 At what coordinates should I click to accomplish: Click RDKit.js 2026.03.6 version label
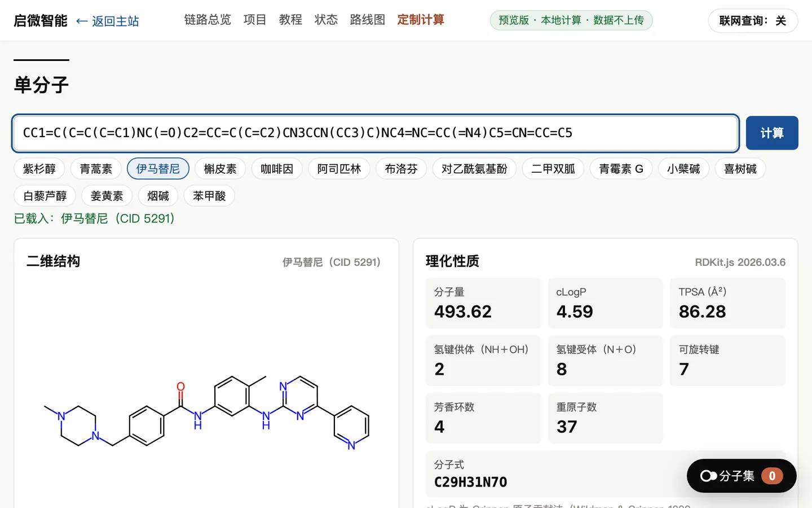pos(740,262)
